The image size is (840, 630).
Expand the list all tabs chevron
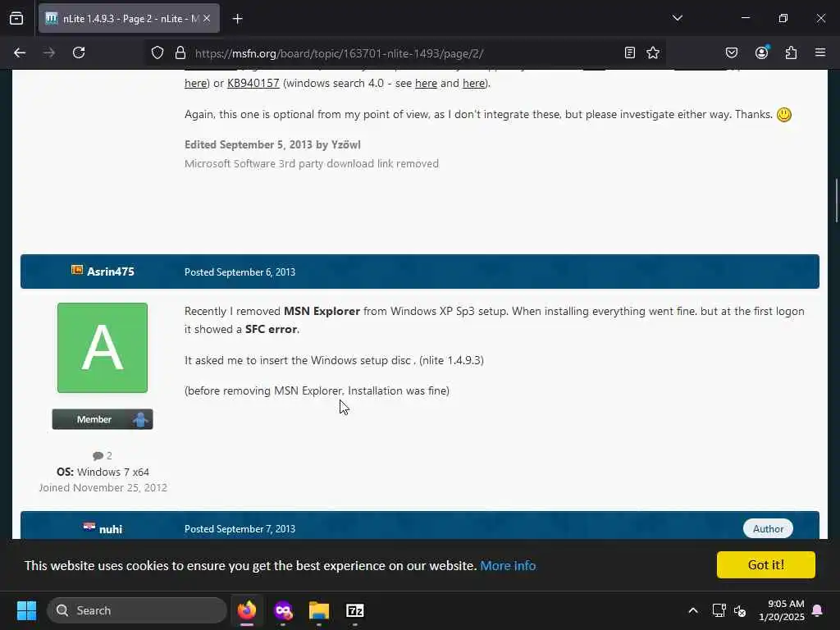tap(677, 18)
